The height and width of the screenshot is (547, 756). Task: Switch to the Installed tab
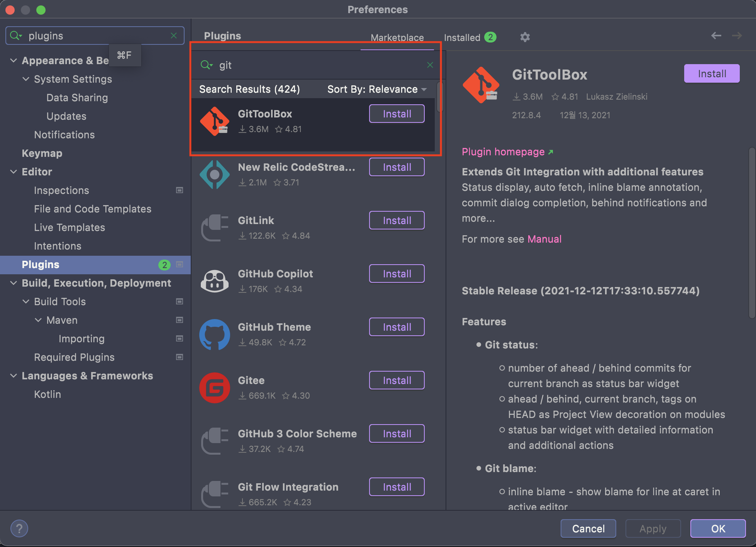coord(463,37)
